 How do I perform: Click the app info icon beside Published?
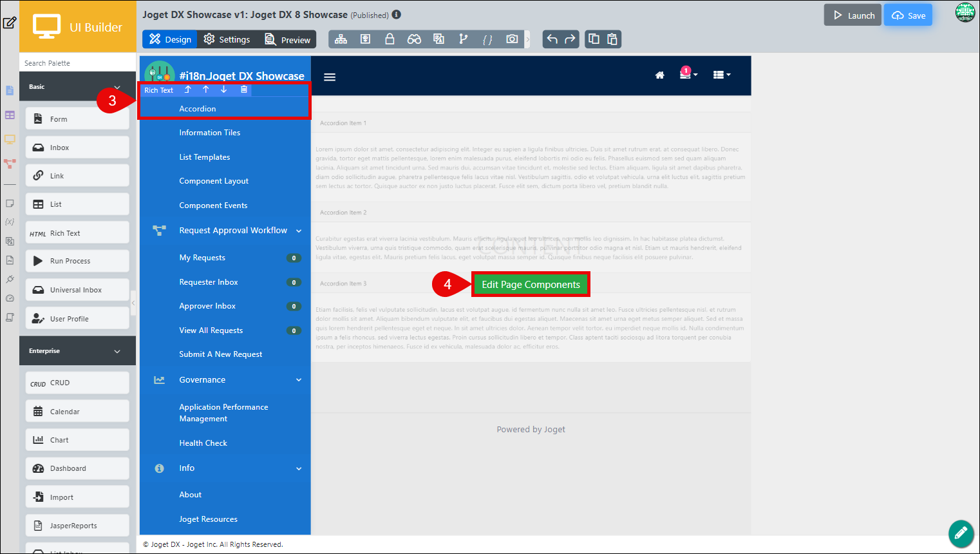(x=397, y=14)
